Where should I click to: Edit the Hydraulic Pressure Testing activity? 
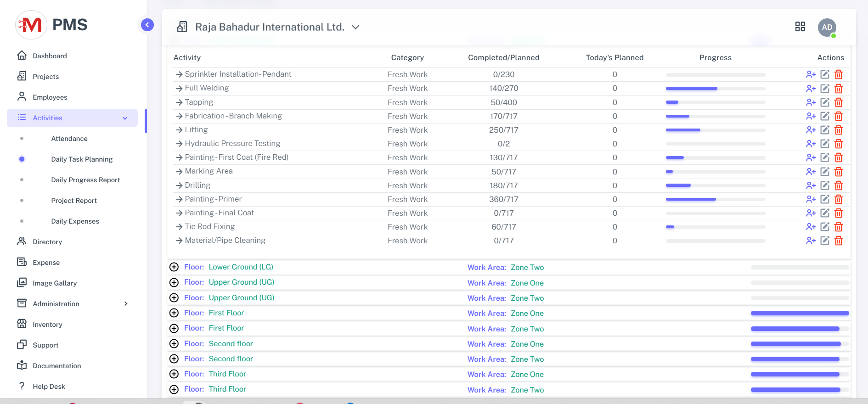pyautogui.click(x=825, y=144)
